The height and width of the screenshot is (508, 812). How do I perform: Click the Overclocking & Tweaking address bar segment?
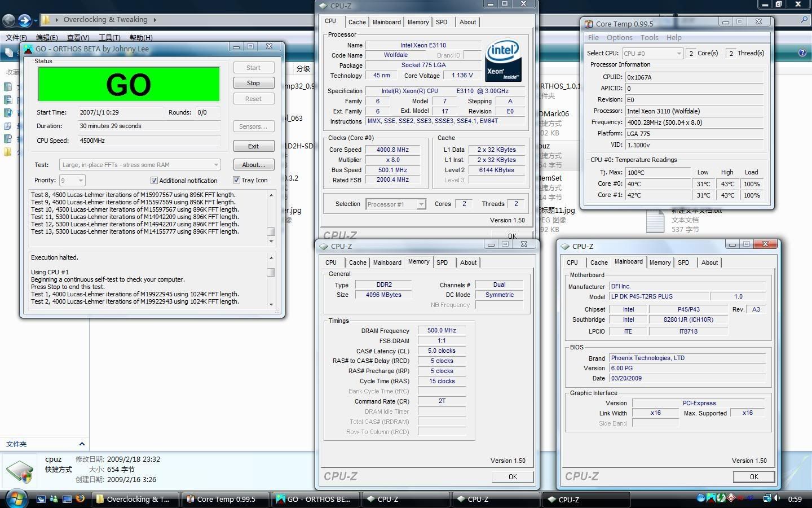click(105, 20)
